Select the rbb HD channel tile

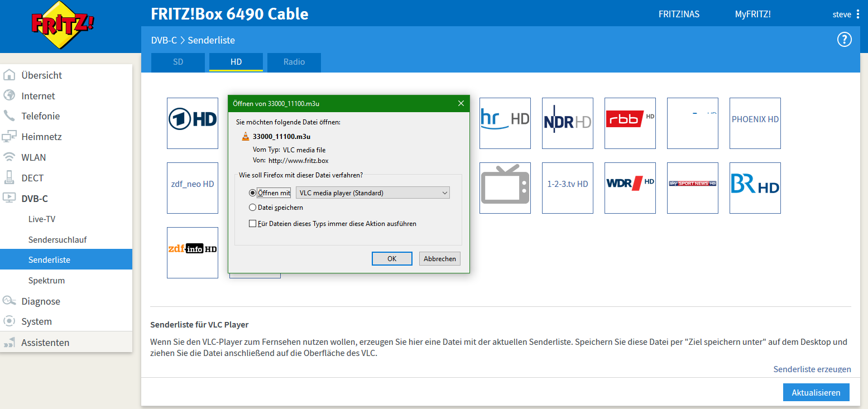[630, 123]
